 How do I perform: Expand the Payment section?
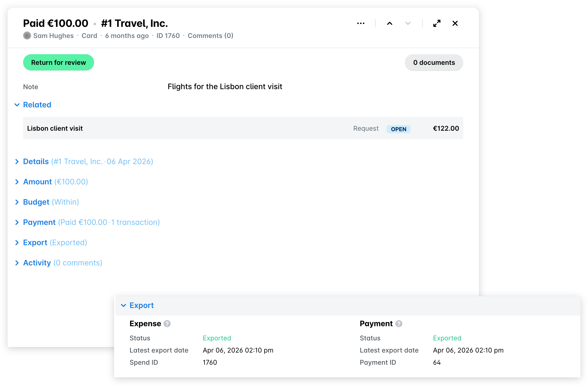click(x=87, y=222)
